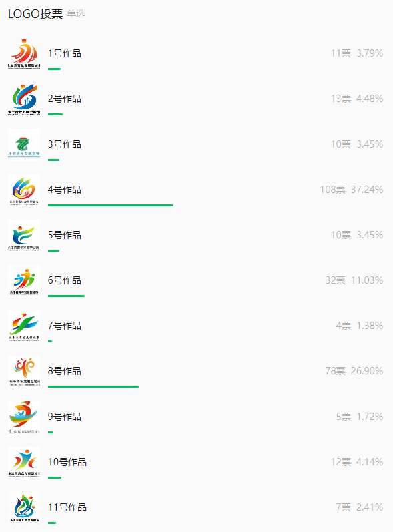
Task: Open the 7号作品 logo thumbnail
Action: pos(24,326)
